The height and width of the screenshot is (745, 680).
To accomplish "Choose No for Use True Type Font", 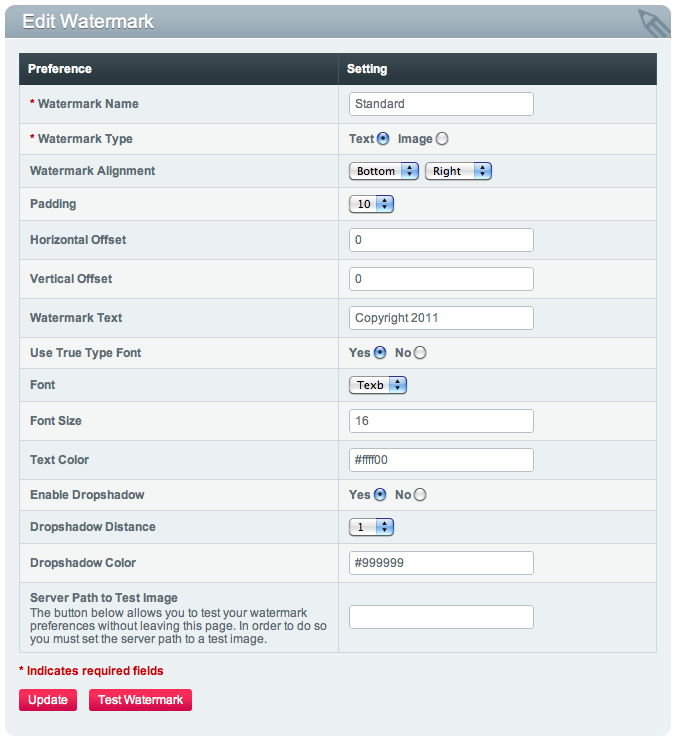I will point(420,352).
